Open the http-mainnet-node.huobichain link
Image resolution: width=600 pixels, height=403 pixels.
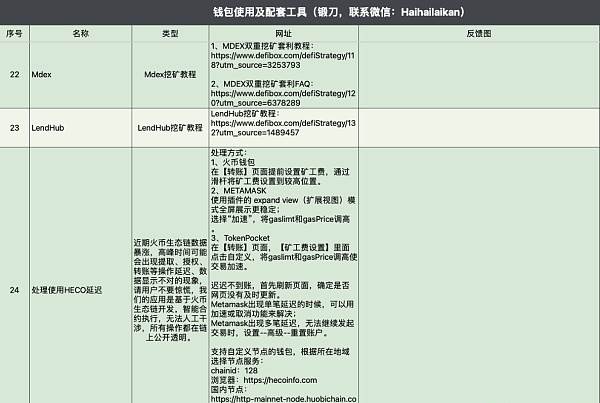pyautogui.click(x=284, y=399)
